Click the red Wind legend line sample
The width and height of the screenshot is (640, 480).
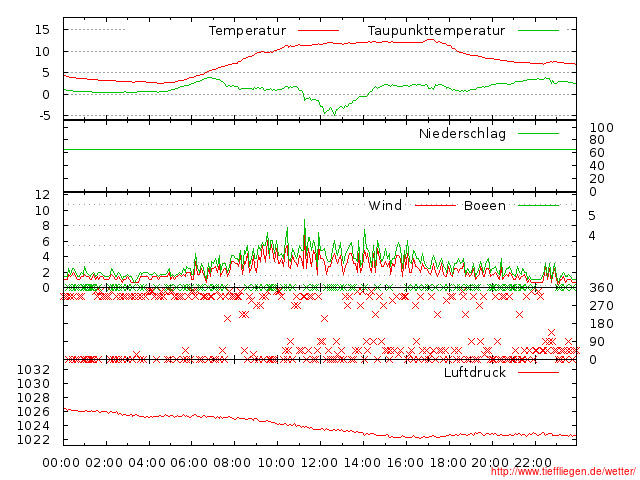(436, 205)
